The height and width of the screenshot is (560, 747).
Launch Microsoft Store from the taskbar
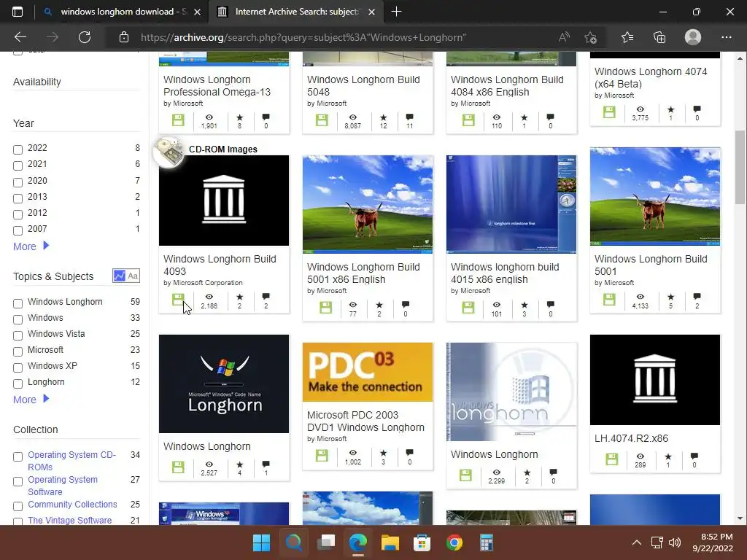click(422, 542)
